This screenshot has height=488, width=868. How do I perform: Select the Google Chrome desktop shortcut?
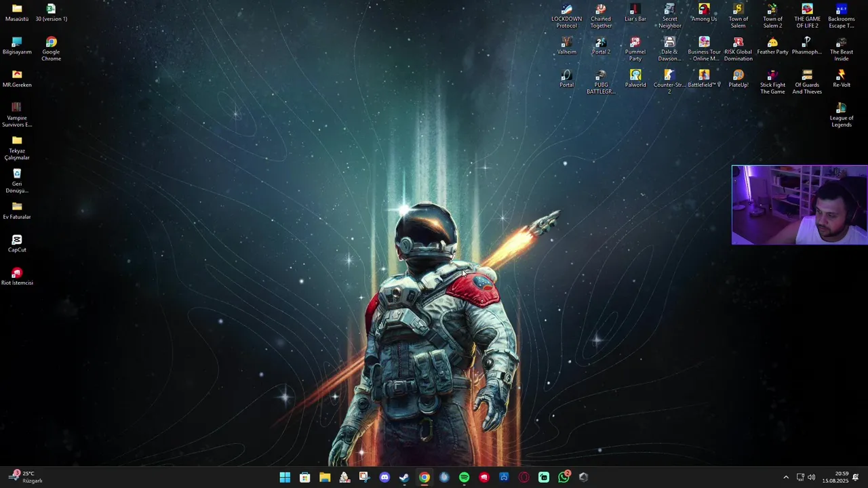point(51,49)
